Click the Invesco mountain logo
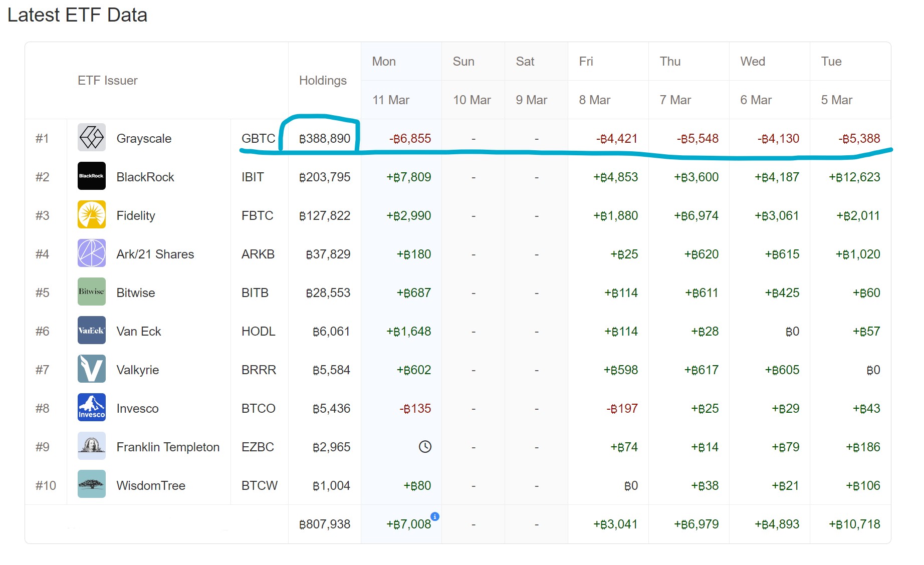The width and height of the screenshot is (924, 565). pos(91,408)
